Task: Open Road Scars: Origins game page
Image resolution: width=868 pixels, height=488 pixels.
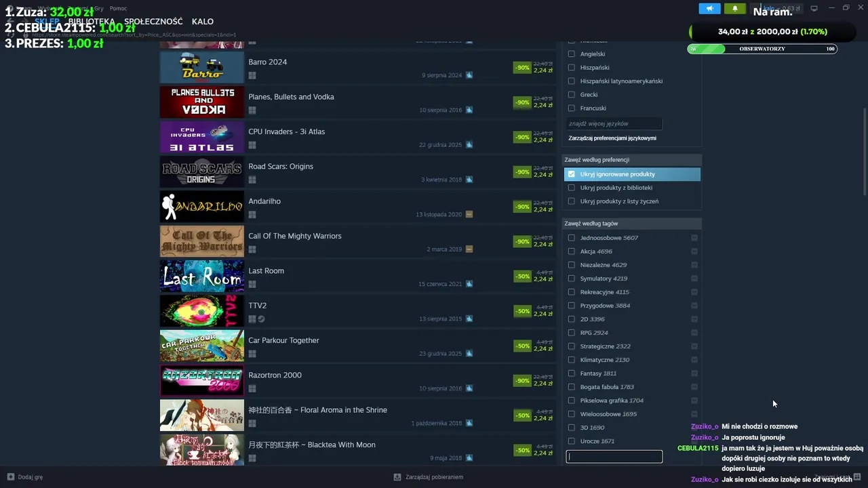Action: [281, 166]
